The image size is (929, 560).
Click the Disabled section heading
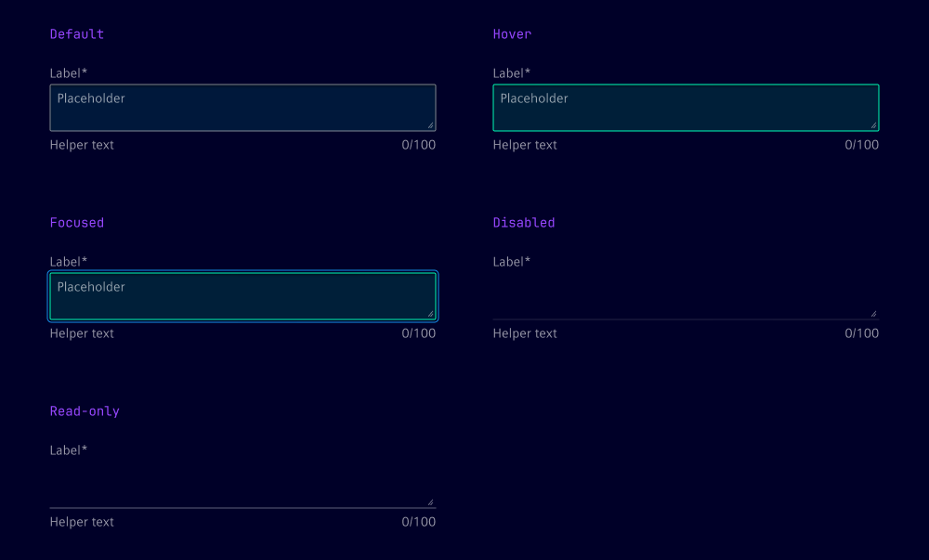[524, 223]
